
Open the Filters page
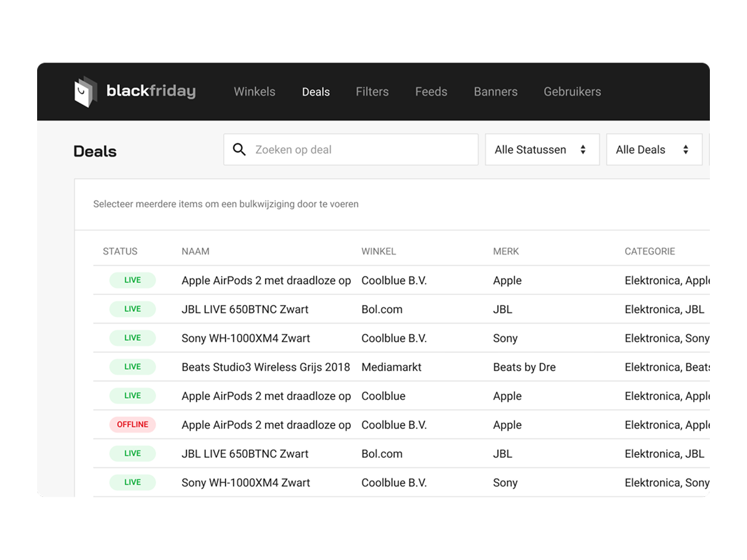tap(372, 92)
